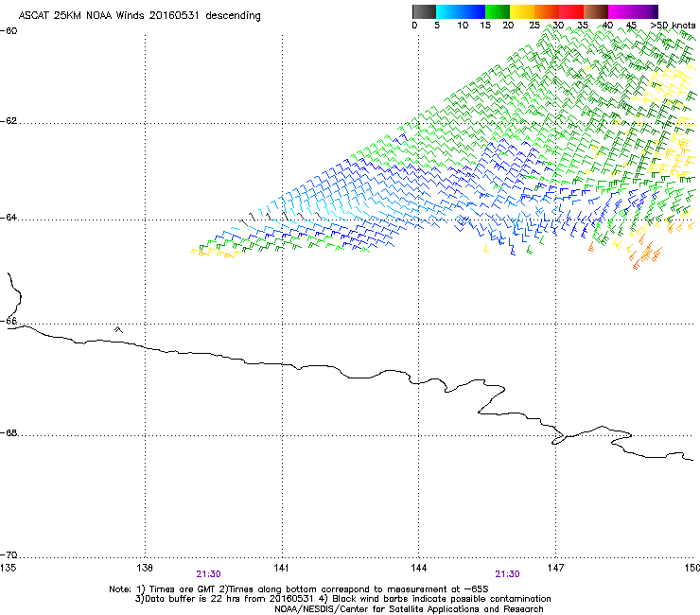
Task: Click the '>50 knots' legend label
Action: pos(673,26)
